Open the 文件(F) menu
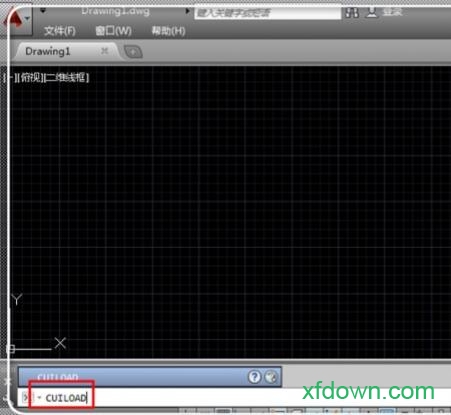Viewport: 451px width, 415px height. [60, 31]
